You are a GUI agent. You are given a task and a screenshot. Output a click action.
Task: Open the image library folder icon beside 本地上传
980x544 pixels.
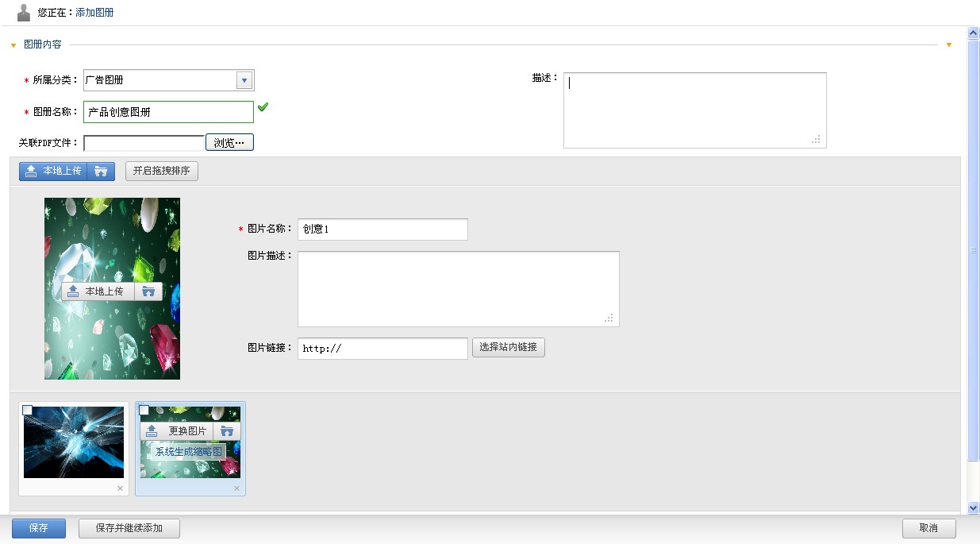[101, 171]
